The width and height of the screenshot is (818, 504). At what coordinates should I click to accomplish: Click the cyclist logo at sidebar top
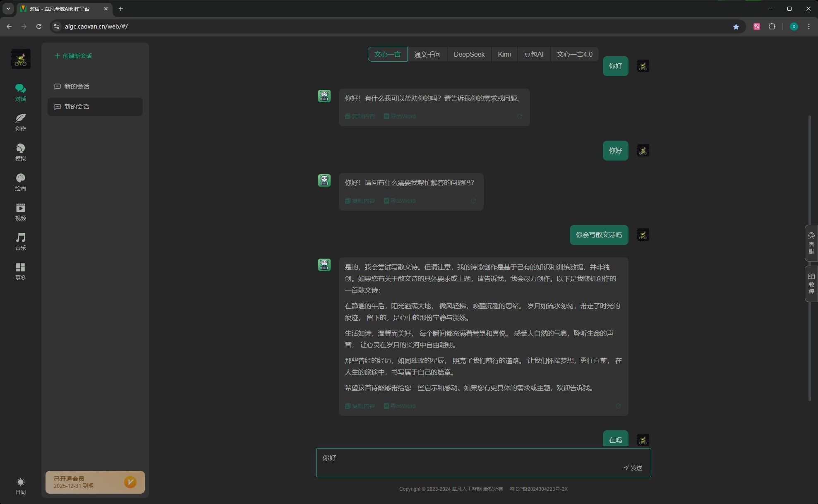[x=20, y=58]
